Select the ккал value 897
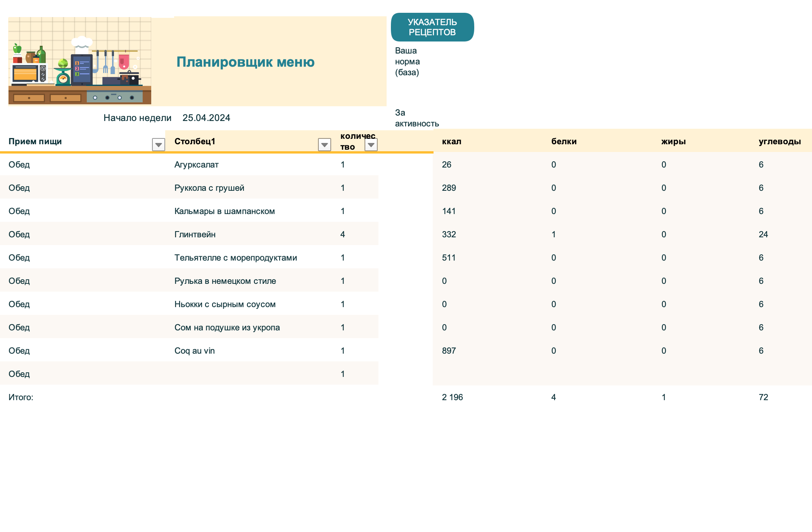Screen dimensions: 812x532 coord(449,351)
